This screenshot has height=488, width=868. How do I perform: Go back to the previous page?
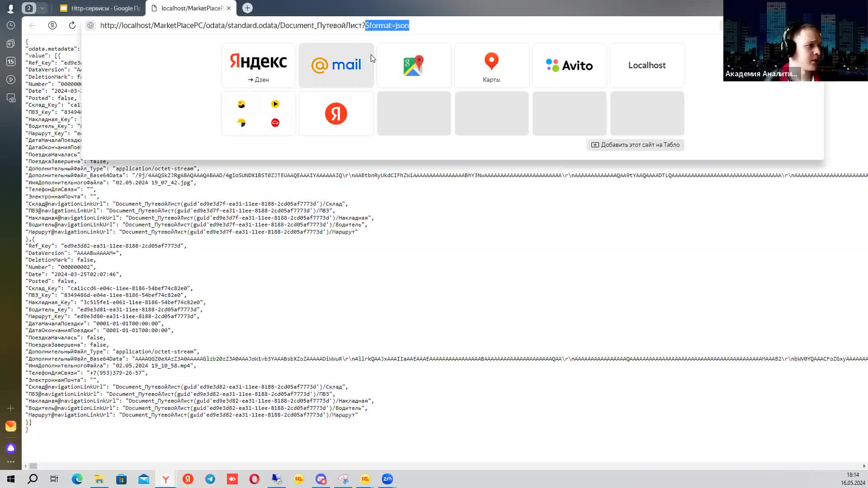(x=33, y=25)
